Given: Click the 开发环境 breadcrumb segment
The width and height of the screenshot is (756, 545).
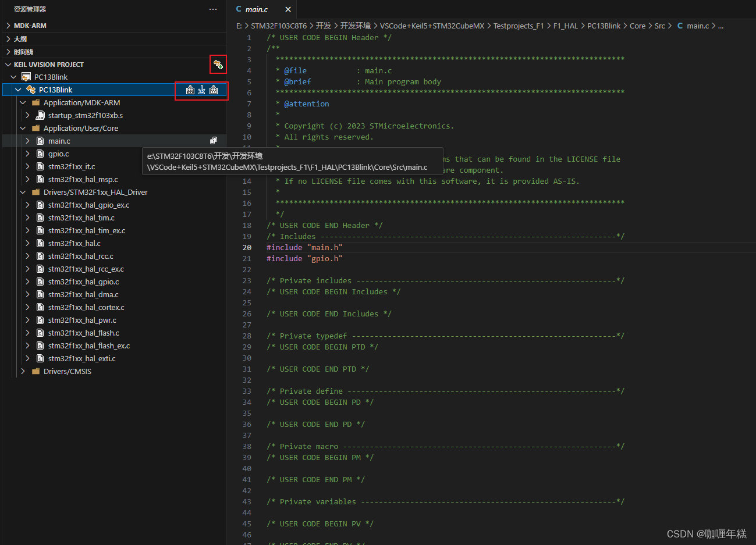Looking at the screenshot, I should (355, 26).
